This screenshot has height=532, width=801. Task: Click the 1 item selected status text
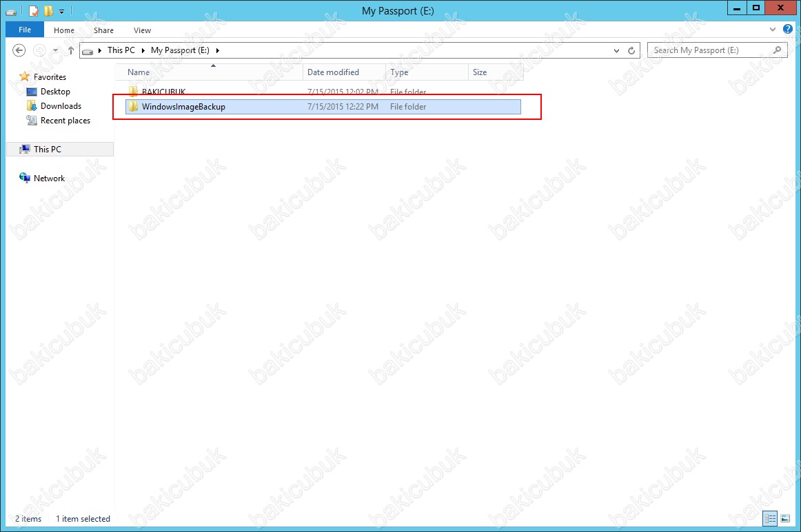click(83, 519)
